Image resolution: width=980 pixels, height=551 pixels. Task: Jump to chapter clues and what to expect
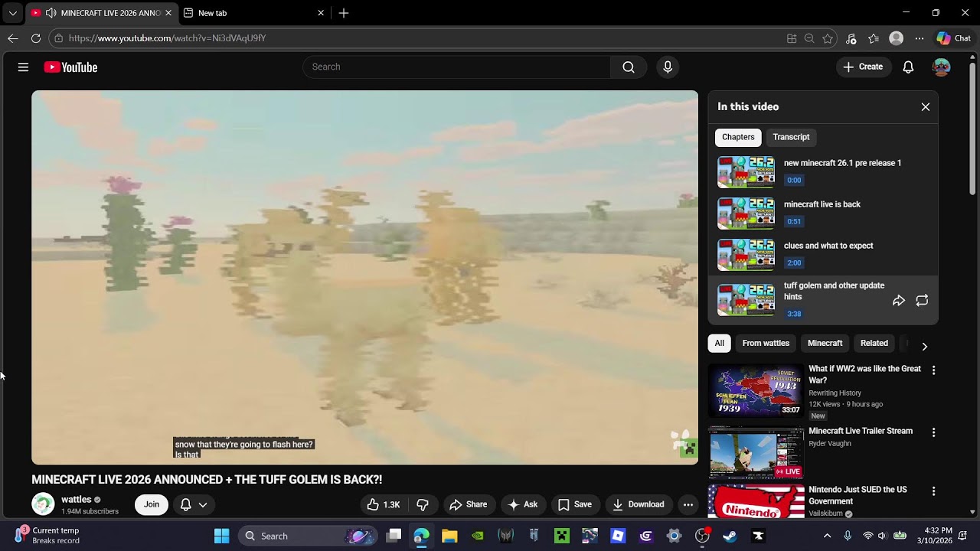823,255
